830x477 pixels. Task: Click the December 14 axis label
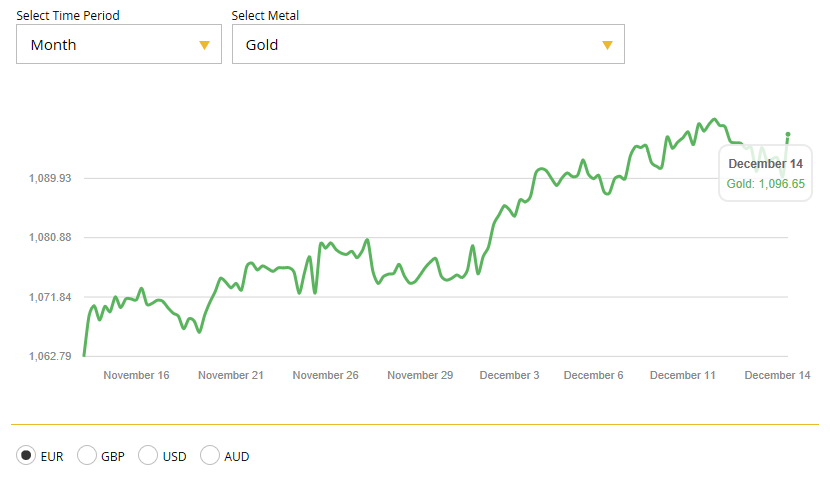(x=777, y=376)
